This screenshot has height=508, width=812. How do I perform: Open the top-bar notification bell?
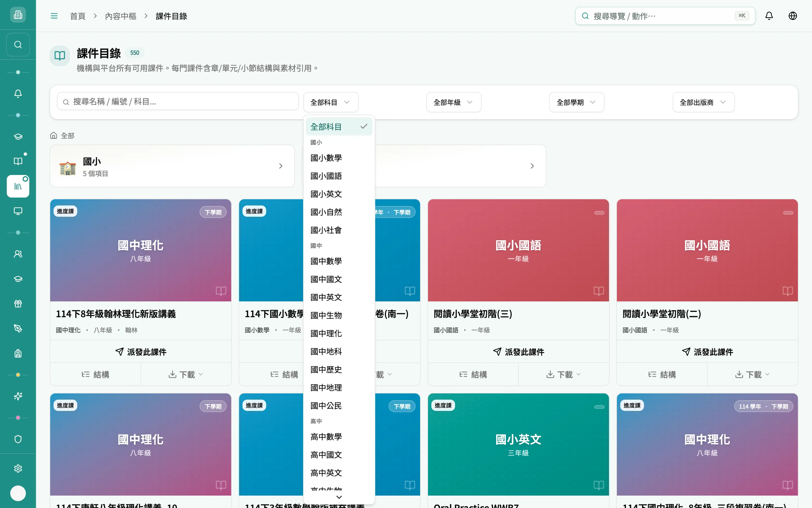(x=769, y=16)
